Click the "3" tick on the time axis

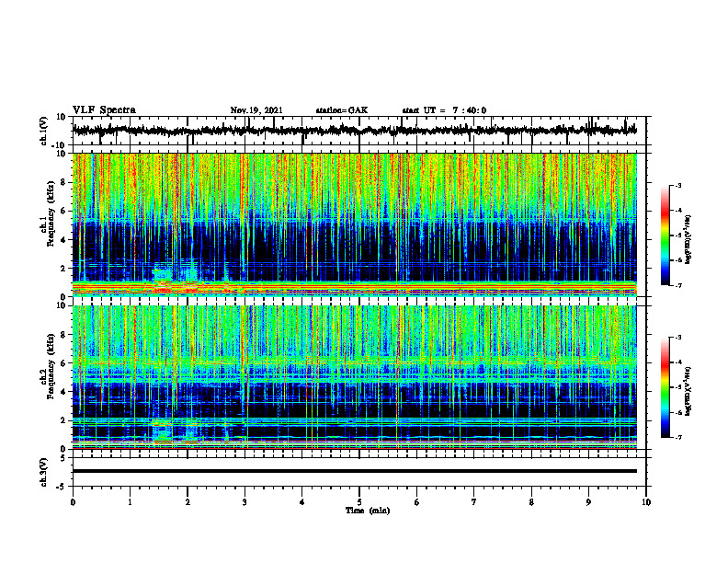click(245, 502)
